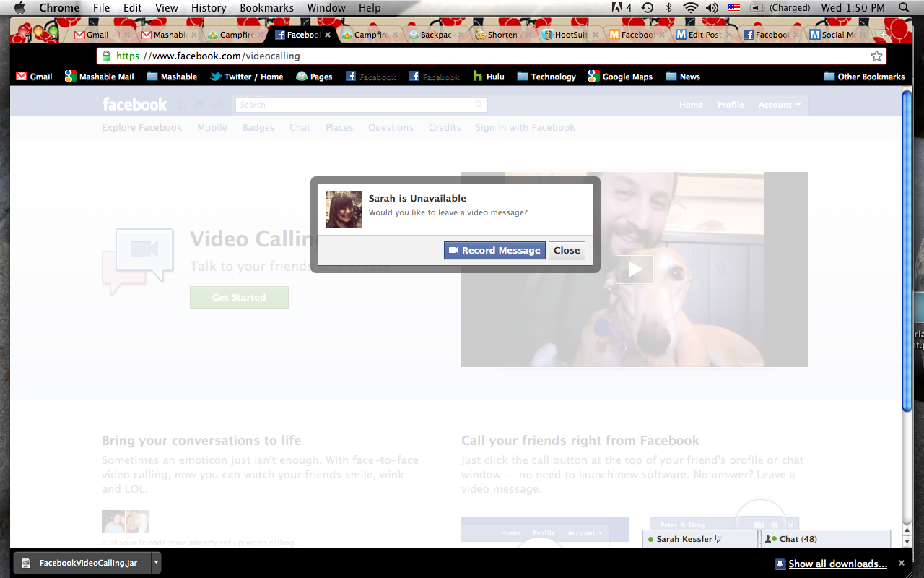
Task: Open Facebook friend requests icon
Action: pos(182,105)
